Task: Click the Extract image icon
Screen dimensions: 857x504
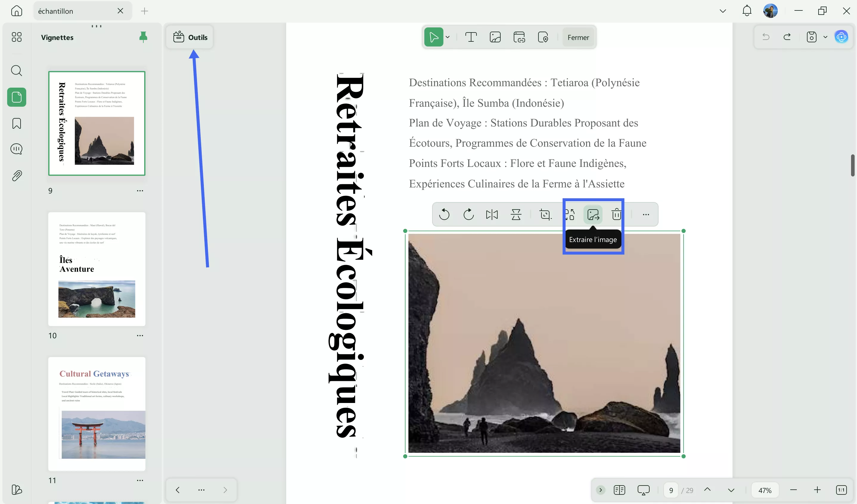Action: [x=593, y=215]
